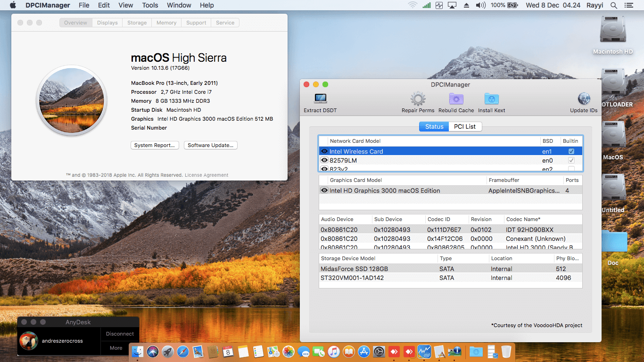Select the MidasForce SSD 128GB row

[450, 269]
